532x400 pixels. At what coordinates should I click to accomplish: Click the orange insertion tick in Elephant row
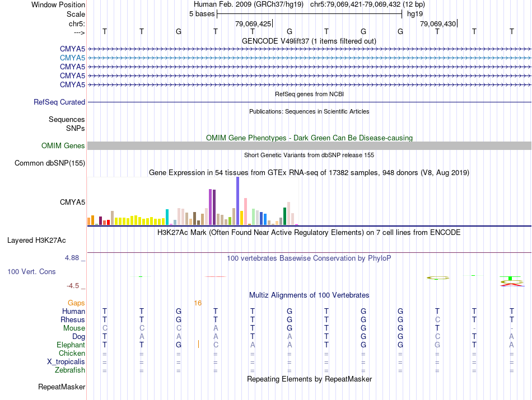click(198, 345)
